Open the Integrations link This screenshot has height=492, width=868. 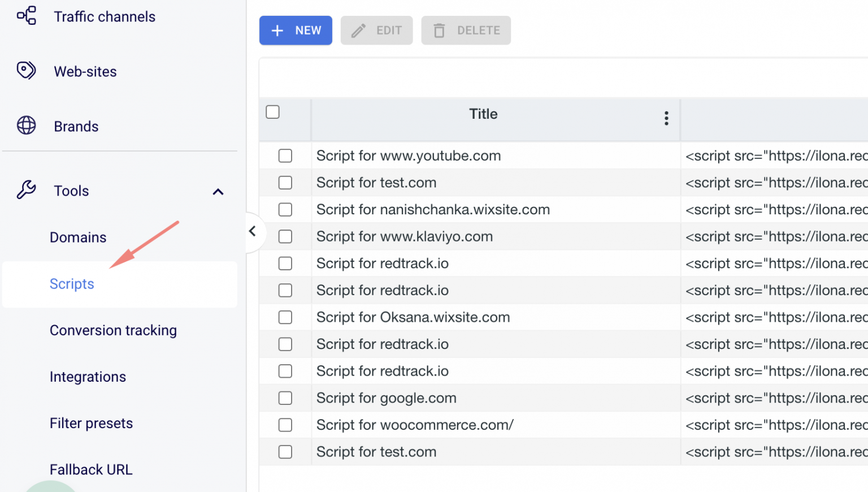[88, 377]
